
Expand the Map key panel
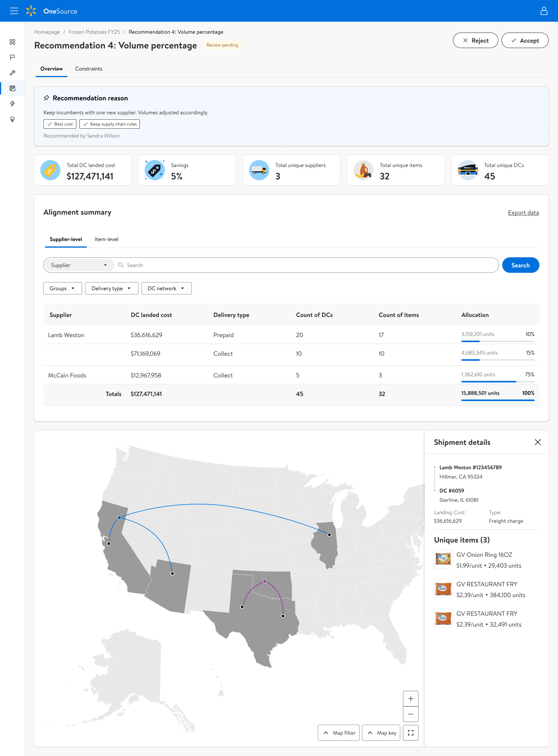click(381, 733)
